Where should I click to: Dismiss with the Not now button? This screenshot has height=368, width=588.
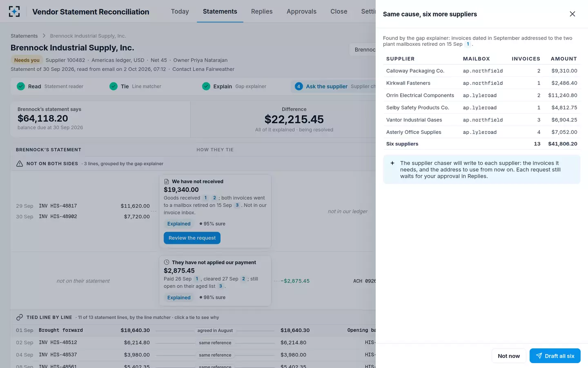[x=509, y=356]
